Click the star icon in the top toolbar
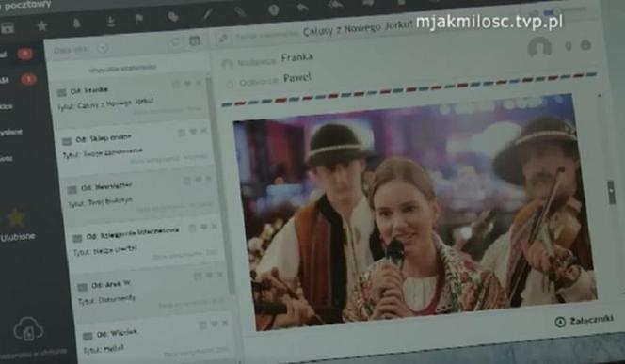The image size is (625, 364). (41, 26)
